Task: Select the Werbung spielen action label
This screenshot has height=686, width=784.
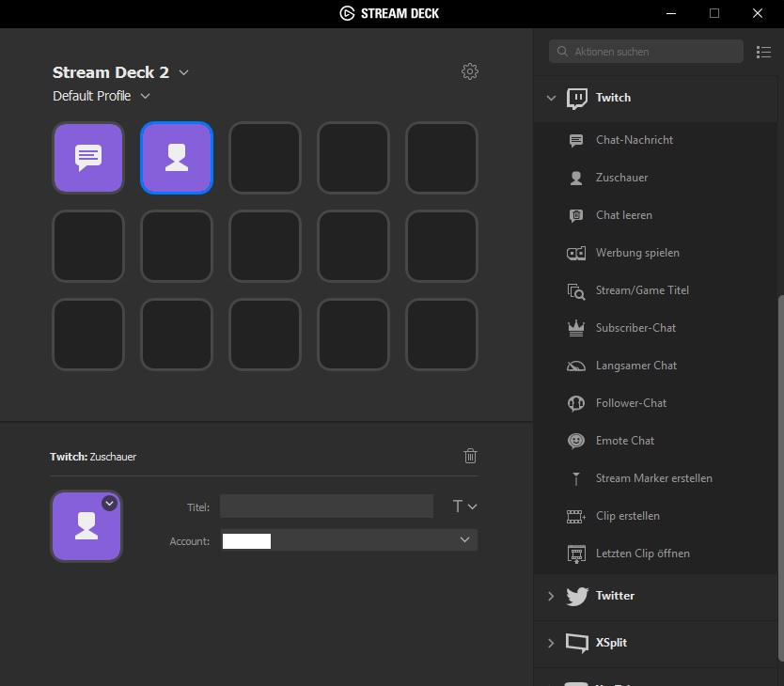Action: (637, 253)
